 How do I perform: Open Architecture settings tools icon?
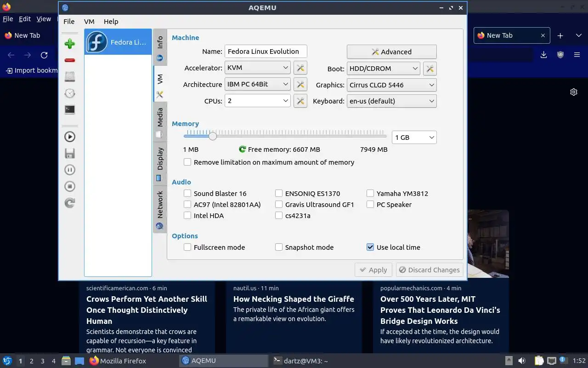(x=300, y=85)
